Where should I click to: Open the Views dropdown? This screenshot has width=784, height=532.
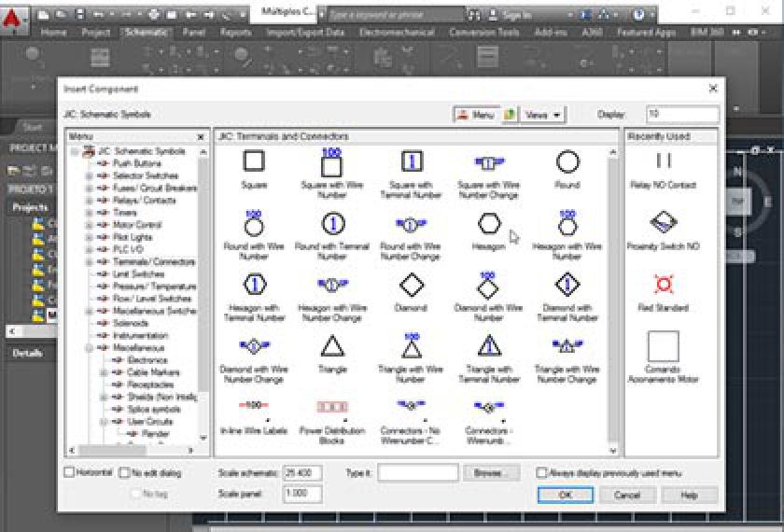point(543,115)
